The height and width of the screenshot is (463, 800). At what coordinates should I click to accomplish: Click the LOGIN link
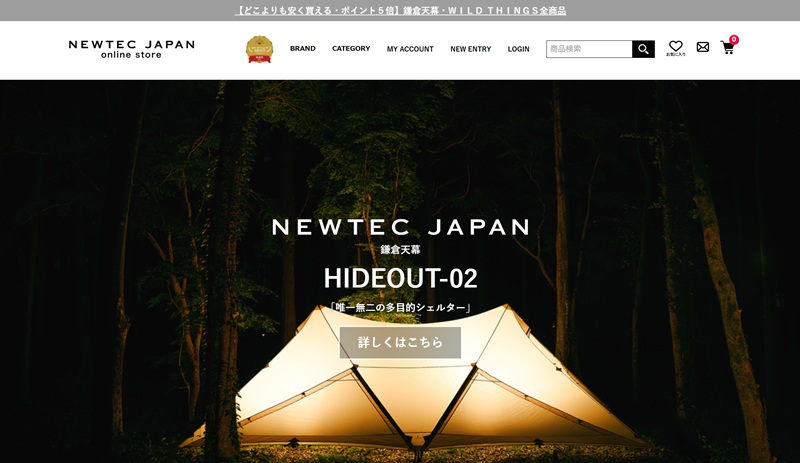pyautogui.click(x=518, y=49)
